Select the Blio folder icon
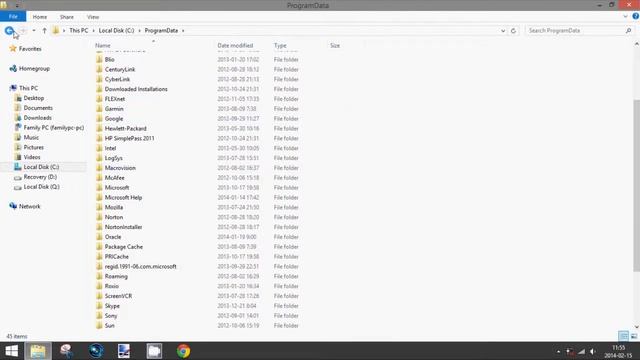640x360 pixels. coord(99,60)
